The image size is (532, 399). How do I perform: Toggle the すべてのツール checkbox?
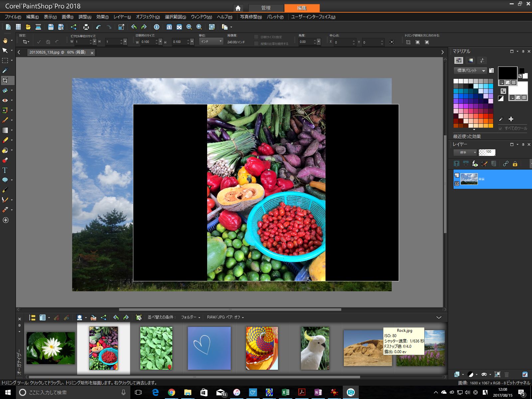500,128
